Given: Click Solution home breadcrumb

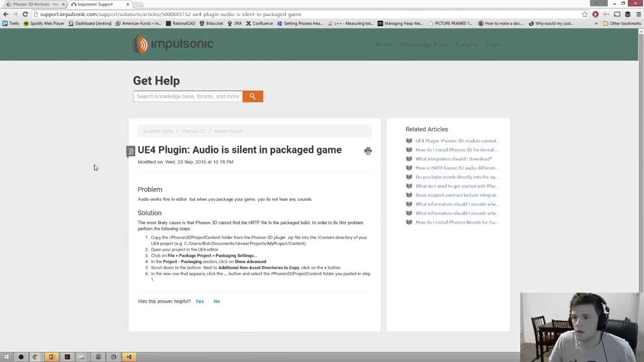Looking at the screenshot, I should coord(158,131).
